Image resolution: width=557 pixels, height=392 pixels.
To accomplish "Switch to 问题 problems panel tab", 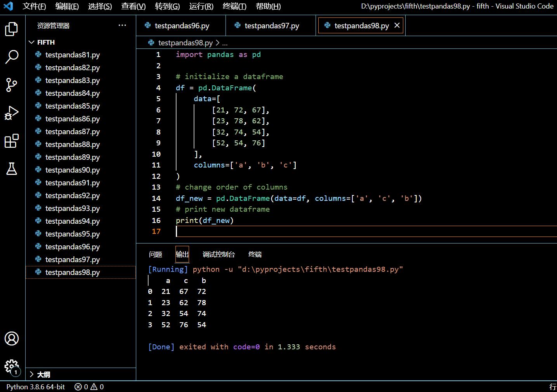I will 156,254.
